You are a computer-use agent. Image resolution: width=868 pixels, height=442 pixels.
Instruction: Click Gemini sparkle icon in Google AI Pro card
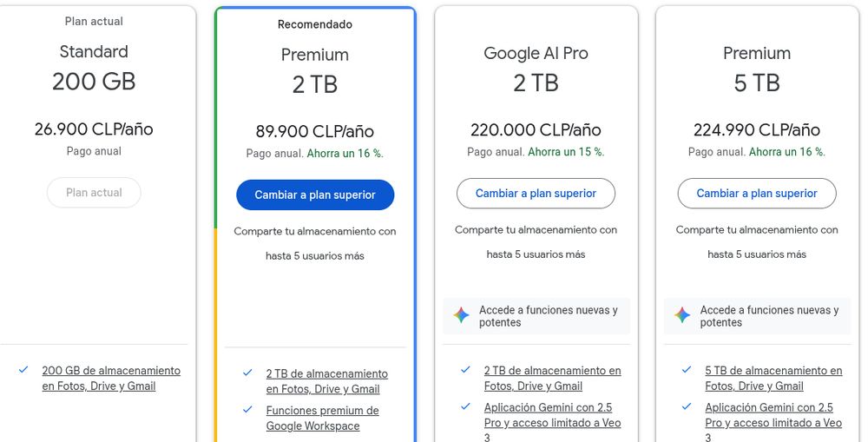point(462,316)
